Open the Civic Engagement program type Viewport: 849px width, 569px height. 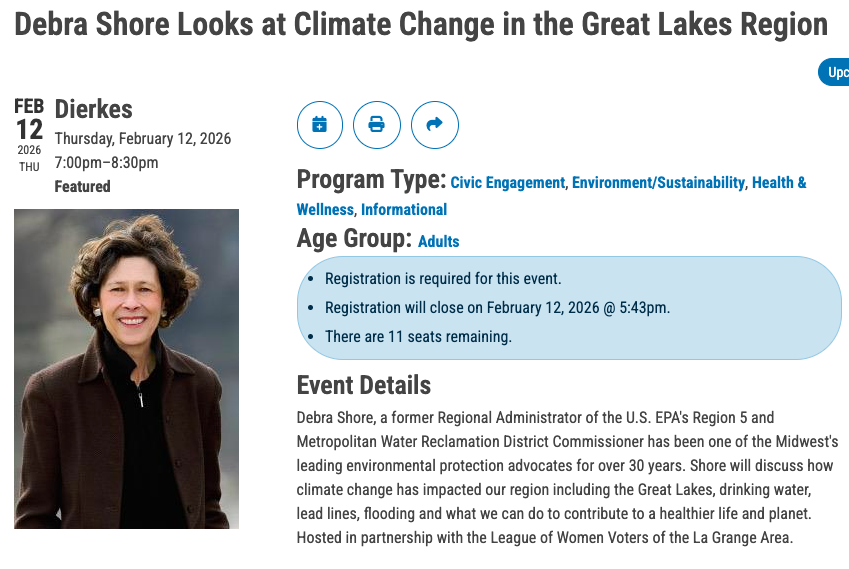tap(508, 183)
